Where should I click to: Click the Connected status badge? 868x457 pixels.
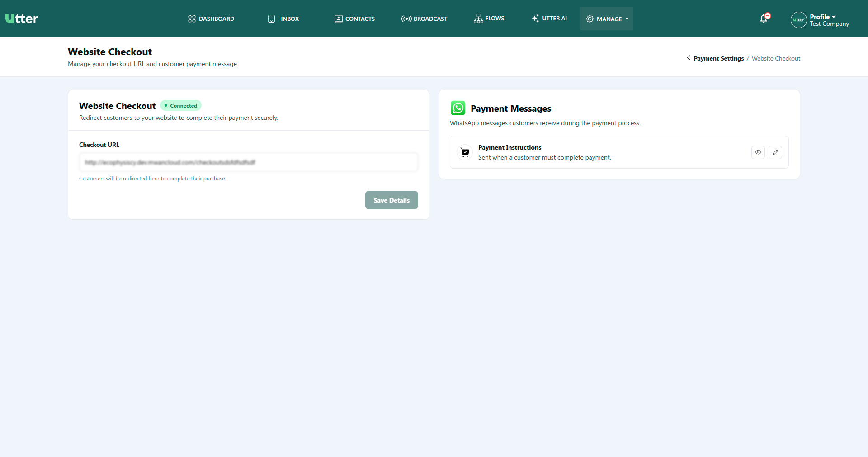point(181,106)
